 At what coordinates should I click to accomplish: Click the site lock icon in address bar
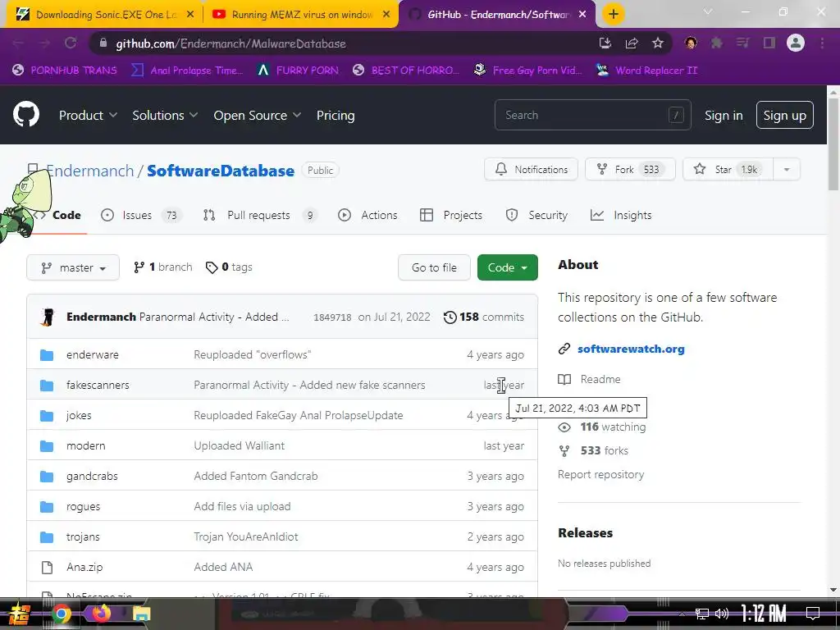[x=103, y=43]
